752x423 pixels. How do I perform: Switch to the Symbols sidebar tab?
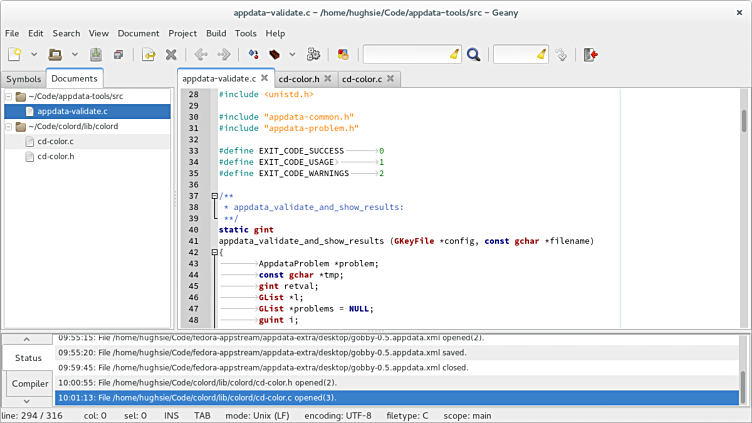coord(23,79)
